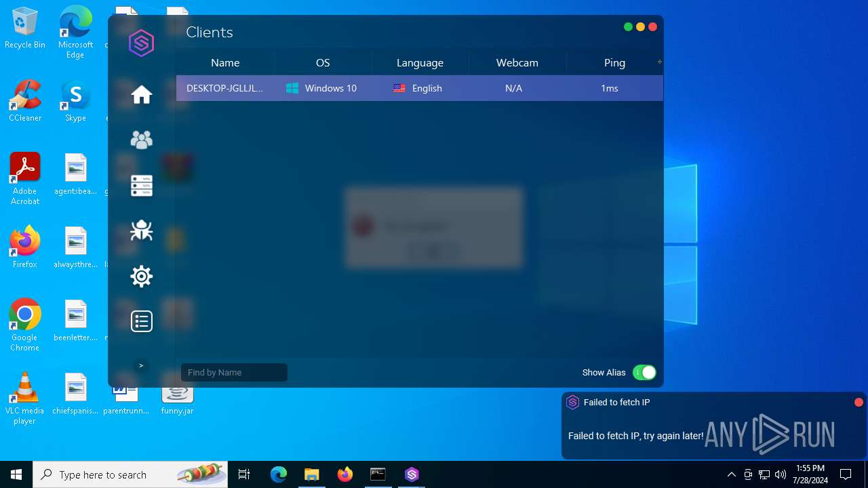
Task: Sort by the OS column header
Action: [323, 62]
